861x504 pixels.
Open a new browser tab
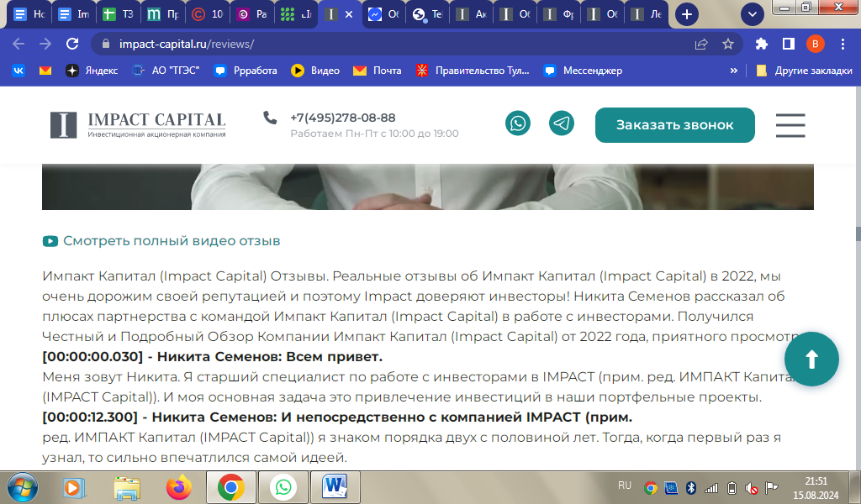[x=687, y=14]
